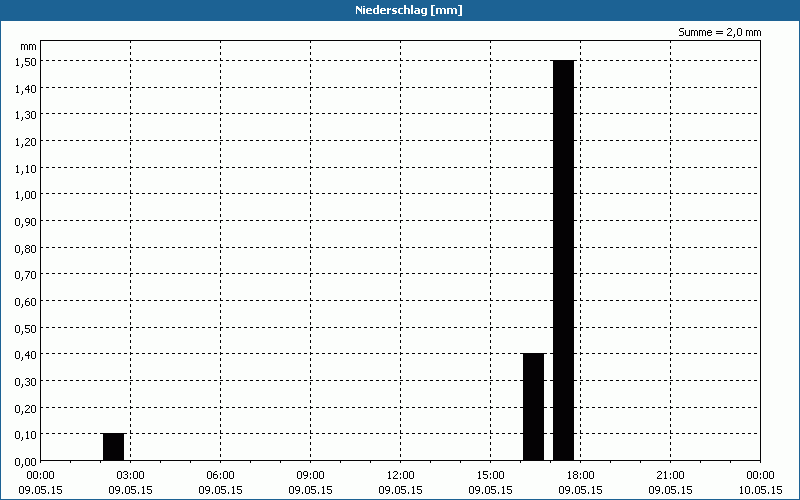Click the 0,90 y-axis value

pyautogui.click(x=26, y=221)
